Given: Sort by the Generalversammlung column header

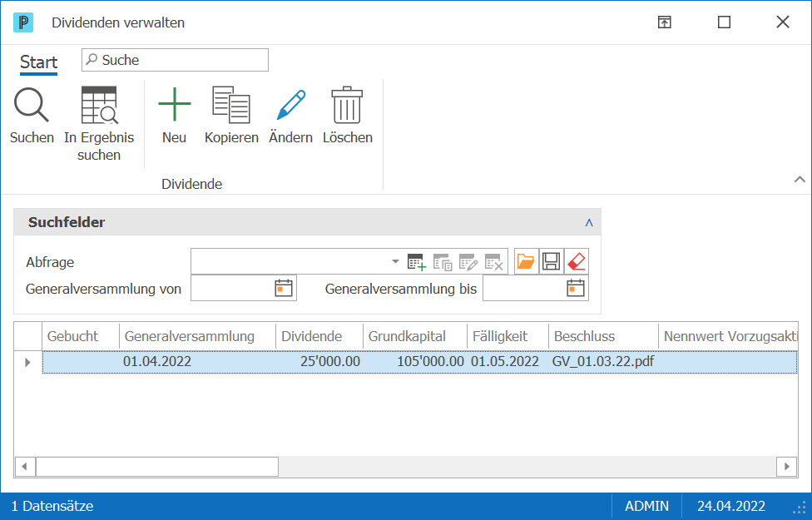Looking at the screenshot, I should point(198,337).
